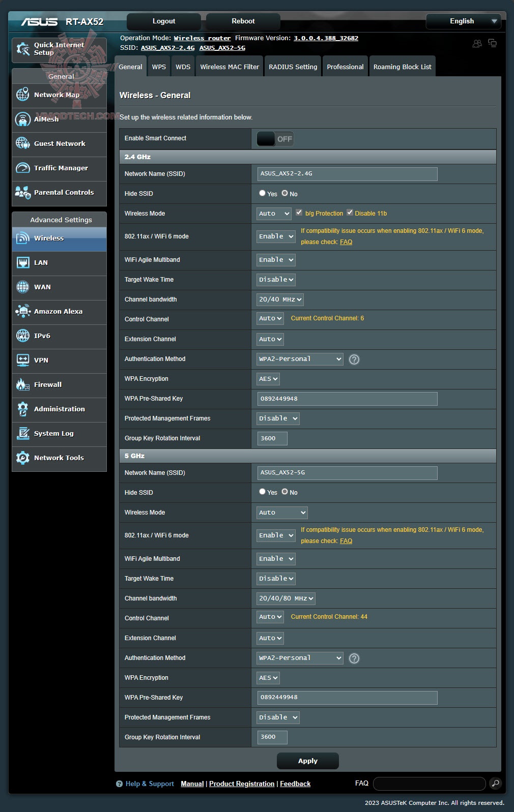Open Parental Controls icon
The image size is (514, 812).
pyautogui.click(x=23, y=193)
